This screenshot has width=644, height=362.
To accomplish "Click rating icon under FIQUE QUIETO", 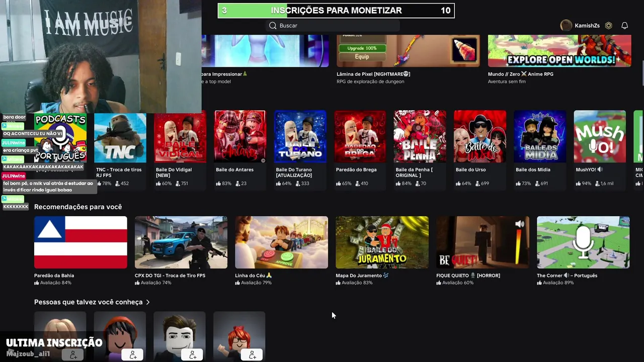I will [439, 283].
